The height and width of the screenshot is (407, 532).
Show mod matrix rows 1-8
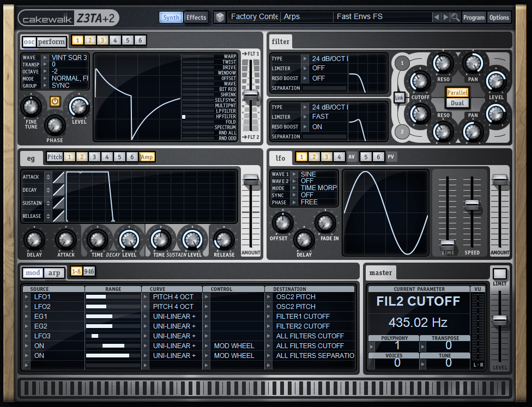[x=76, y=271]
